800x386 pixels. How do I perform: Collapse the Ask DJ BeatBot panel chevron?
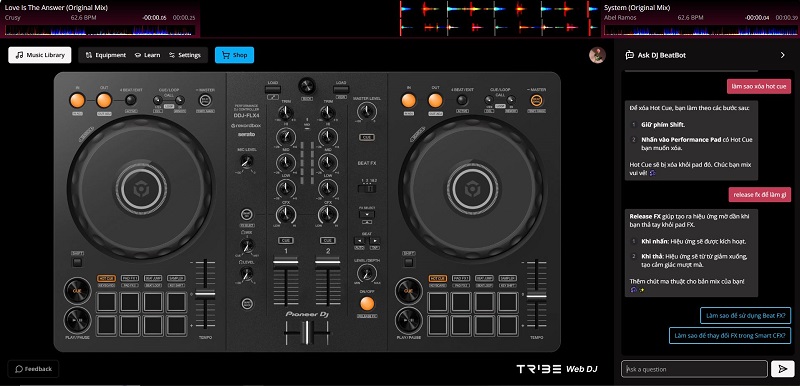tap(783, 55)
